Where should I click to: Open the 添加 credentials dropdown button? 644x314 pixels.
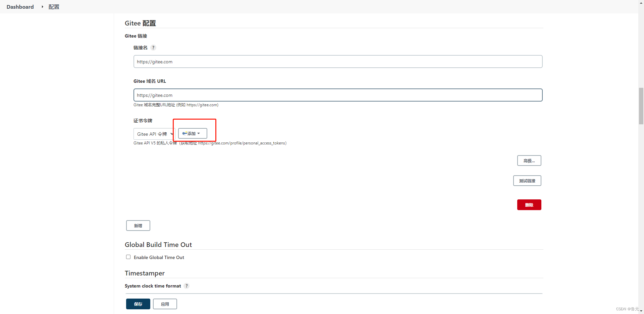(193, 133)
